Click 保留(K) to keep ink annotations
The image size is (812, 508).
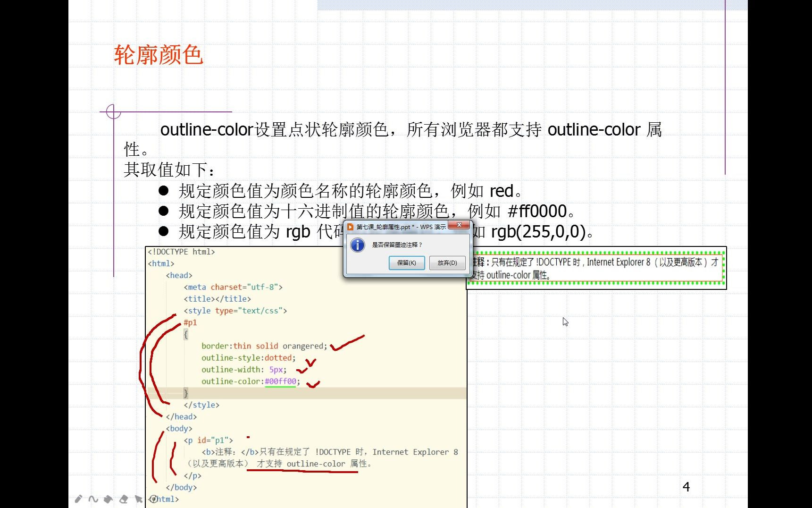click(407, 263)
